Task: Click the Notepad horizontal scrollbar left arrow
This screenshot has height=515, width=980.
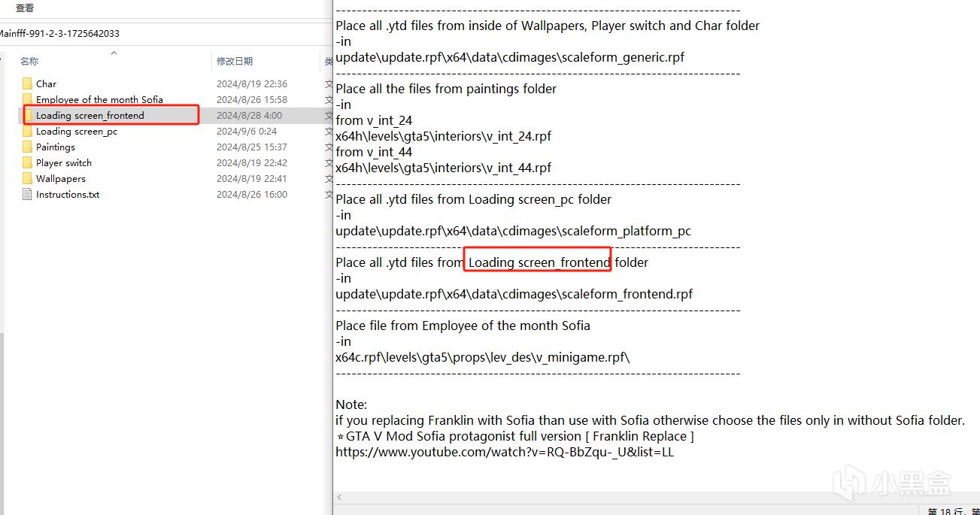Action: click(x=341, y=497)
